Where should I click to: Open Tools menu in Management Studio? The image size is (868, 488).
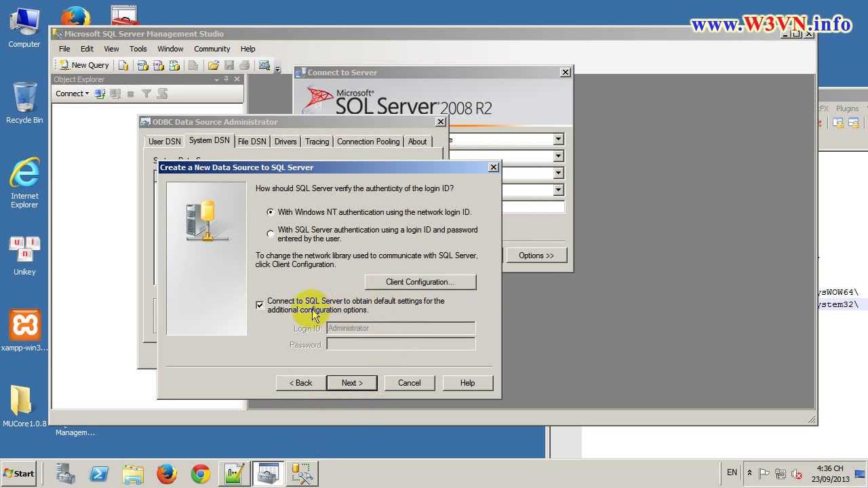(138, 49)
